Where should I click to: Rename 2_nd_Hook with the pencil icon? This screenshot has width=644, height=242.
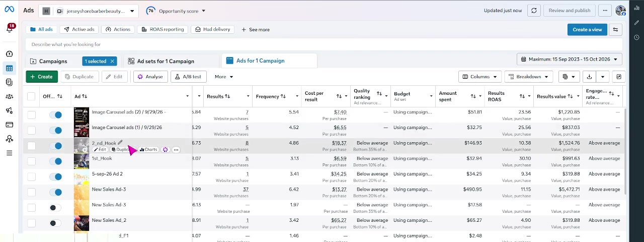point(120,143)
